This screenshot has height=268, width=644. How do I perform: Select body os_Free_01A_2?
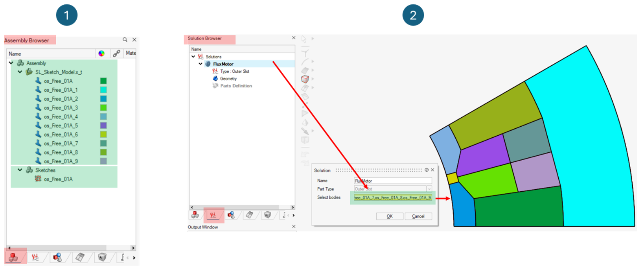(61, 99)
